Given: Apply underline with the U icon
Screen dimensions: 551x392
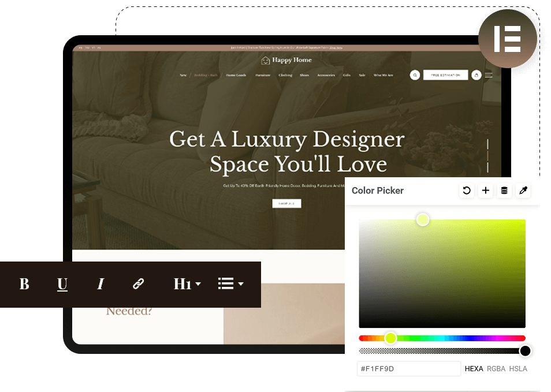Looking at the screenshot, I should (x=62, y=284).
